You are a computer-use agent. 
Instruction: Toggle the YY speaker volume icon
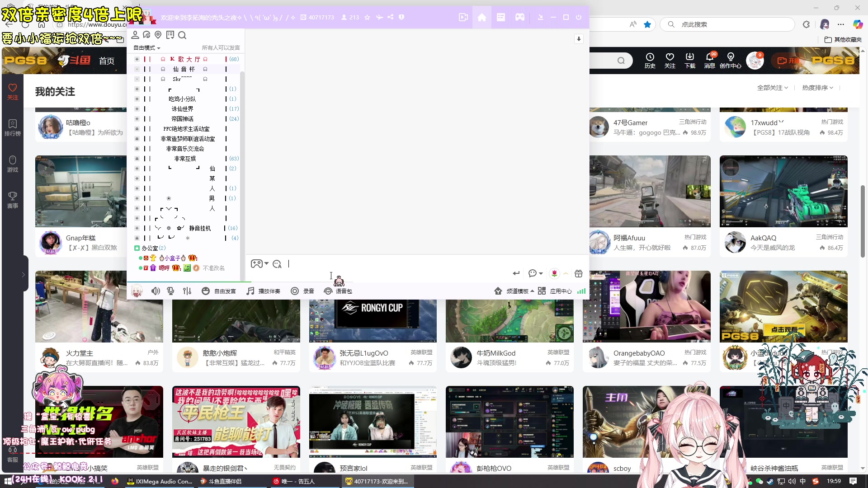(x=156, y=291)
